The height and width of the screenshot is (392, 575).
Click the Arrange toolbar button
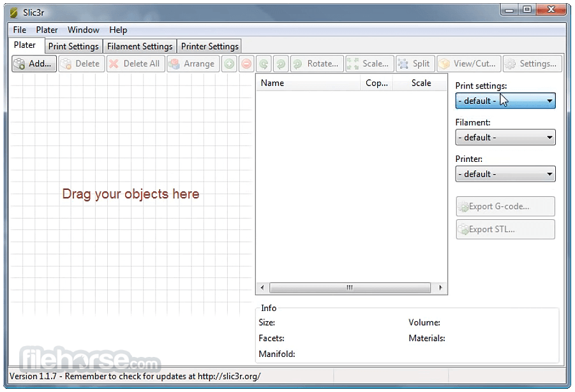coord(193,64)
